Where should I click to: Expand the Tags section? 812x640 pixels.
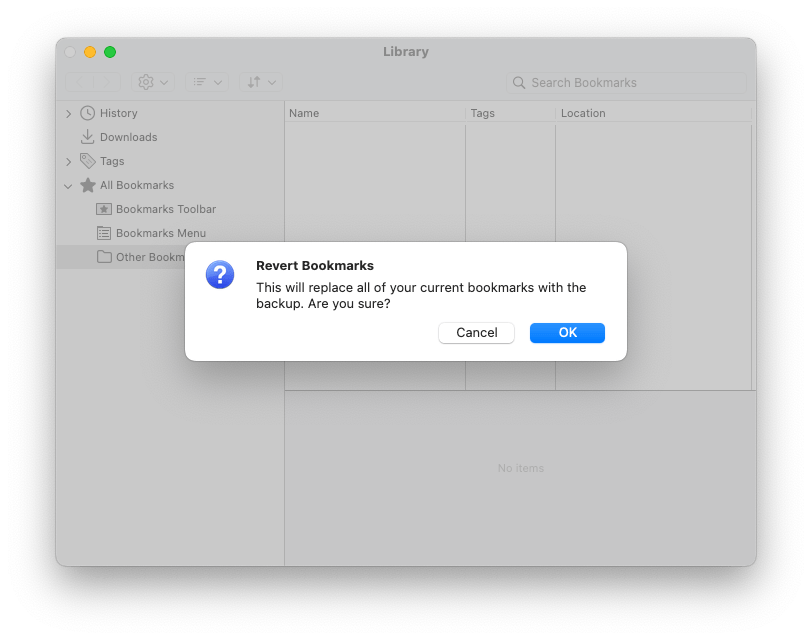(68, 161)
